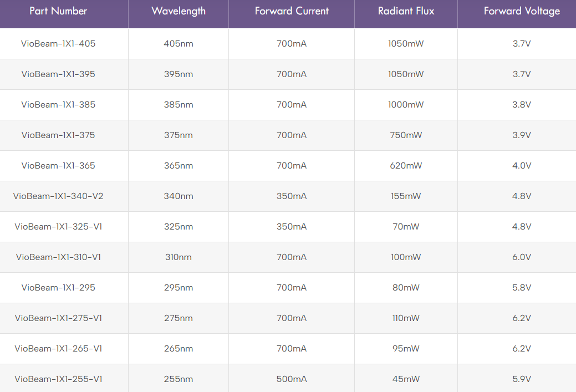576x392 pixels.
Task: Click the VioBeam-1X1-275-V1 part number
Action: 58,318
